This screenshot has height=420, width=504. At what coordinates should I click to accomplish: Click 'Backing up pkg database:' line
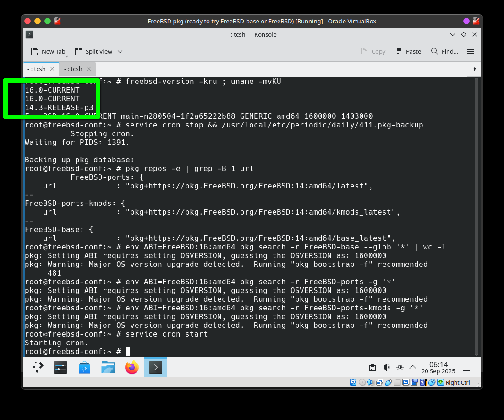pyautogui.click(x=79, y=160)
